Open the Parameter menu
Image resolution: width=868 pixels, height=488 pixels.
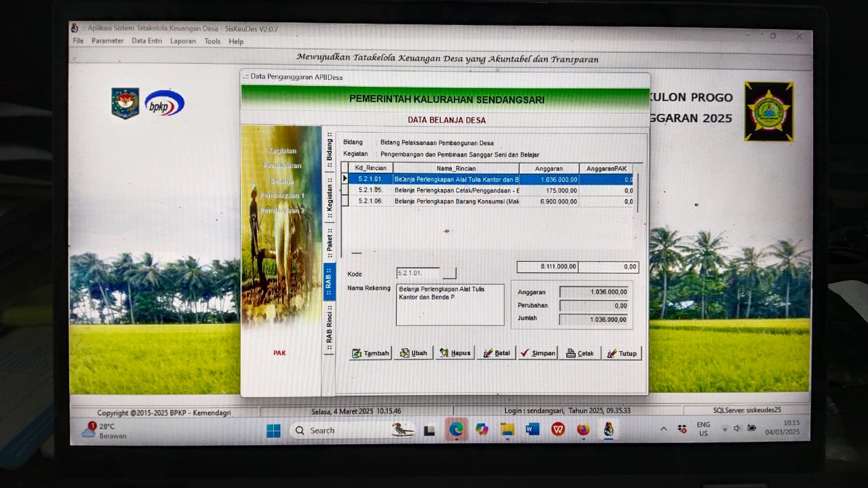(x=108, y=41)
